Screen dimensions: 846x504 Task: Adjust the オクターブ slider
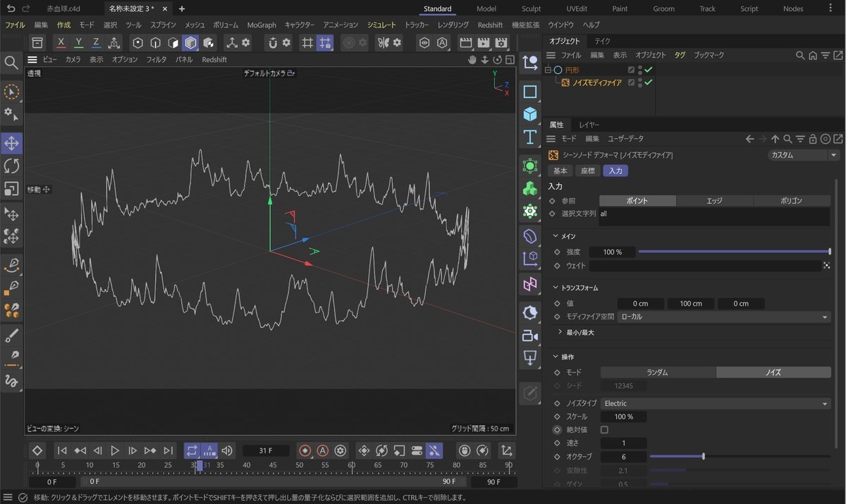[x=740, y=457]
